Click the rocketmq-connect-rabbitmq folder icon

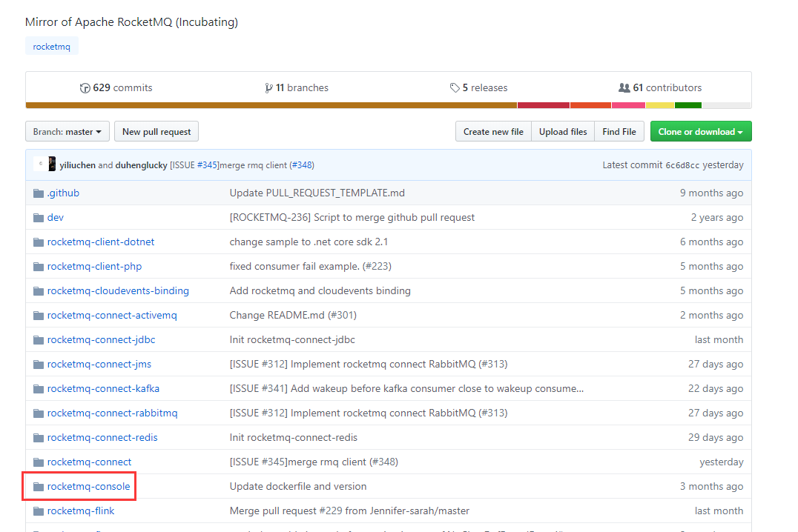coord(39,413)
